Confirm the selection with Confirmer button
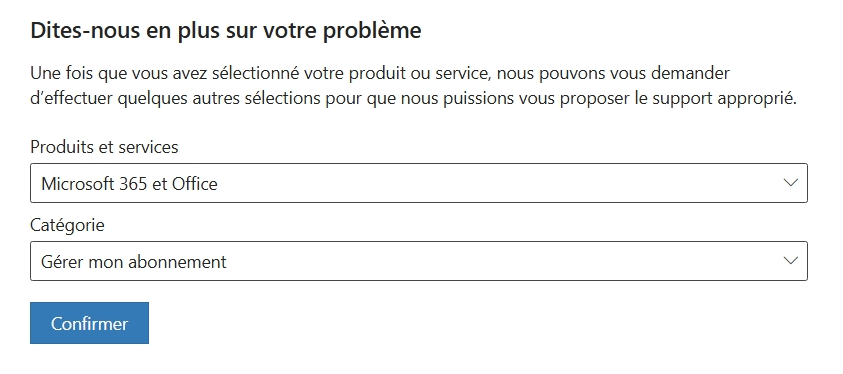This screenshot has height=374, width=843. pos(89,323)
